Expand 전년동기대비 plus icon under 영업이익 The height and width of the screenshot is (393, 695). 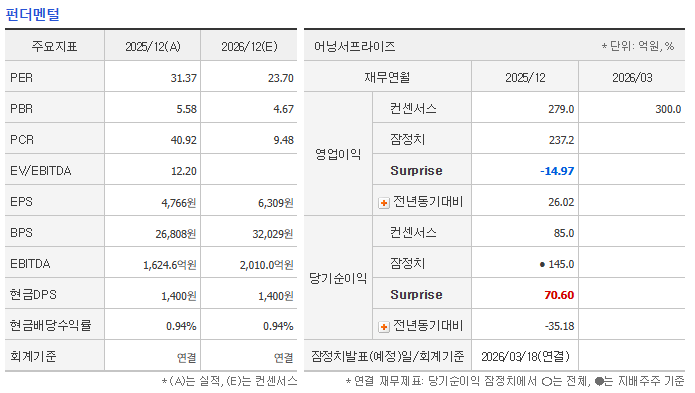coord(384,203)
